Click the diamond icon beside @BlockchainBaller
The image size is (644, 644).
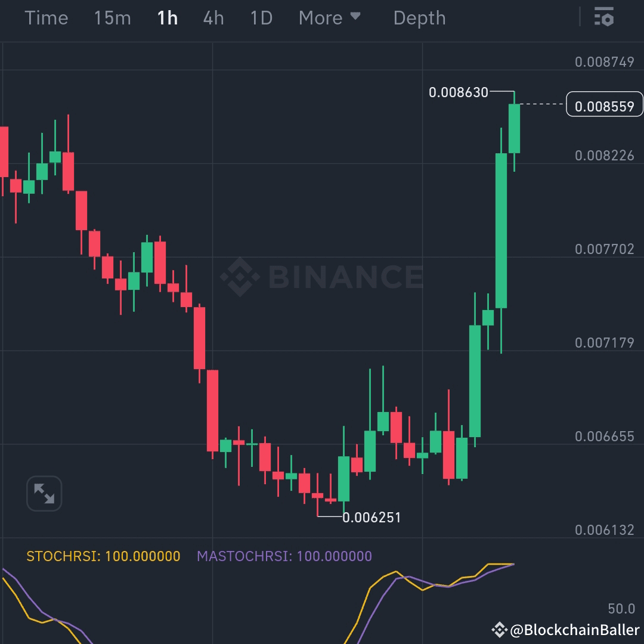[501, 629]
